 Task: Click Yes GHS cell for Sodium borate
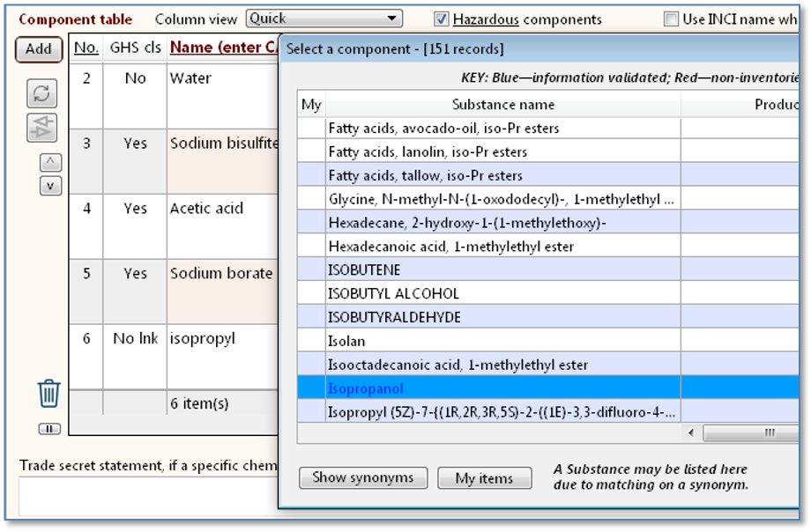coord(135,292)
